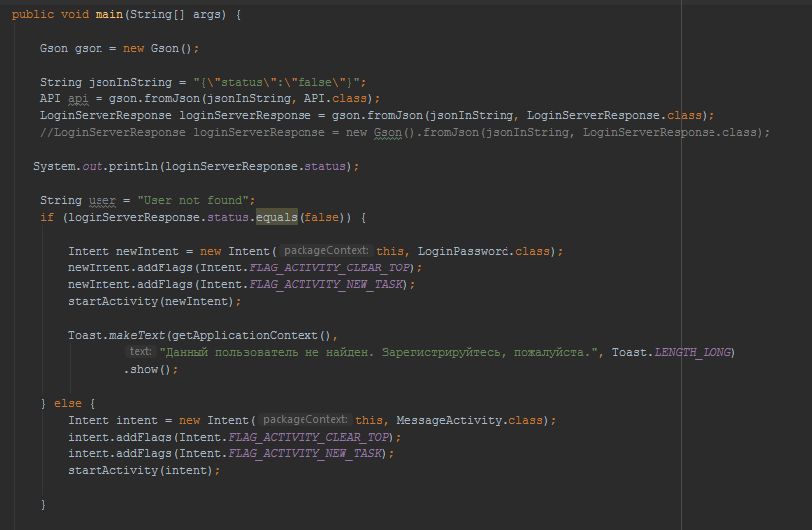The width and height of the screenshot is (812, 530).
Task: Click println method call
Action: 133,166
